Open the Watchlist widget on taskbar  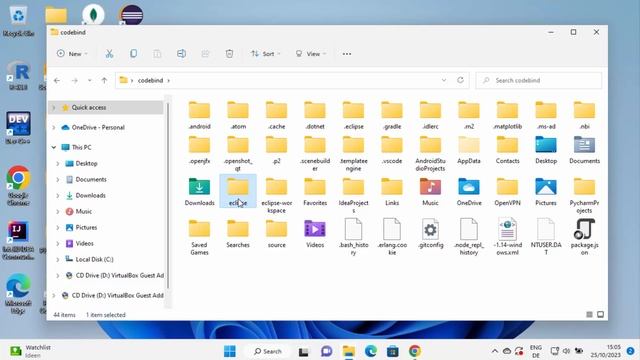click(31, 351)
